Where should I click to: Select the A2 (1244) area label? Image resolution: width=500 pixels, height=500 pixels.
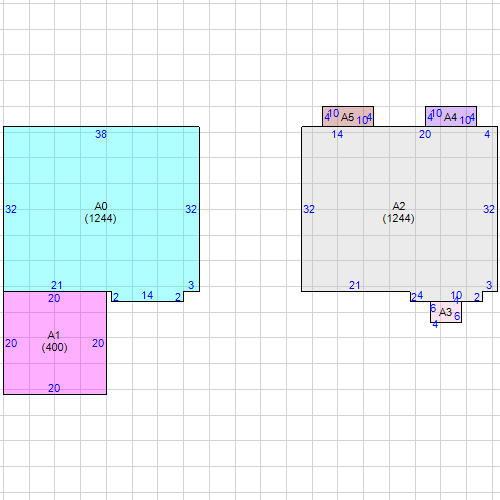tap(398, 212)
